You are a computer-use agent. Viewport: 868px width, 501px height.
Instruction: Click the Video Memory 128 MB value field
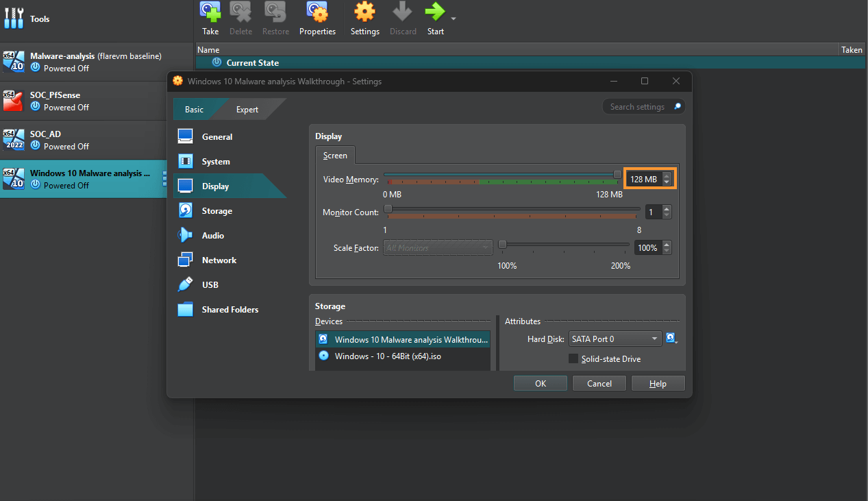[644, 179]
